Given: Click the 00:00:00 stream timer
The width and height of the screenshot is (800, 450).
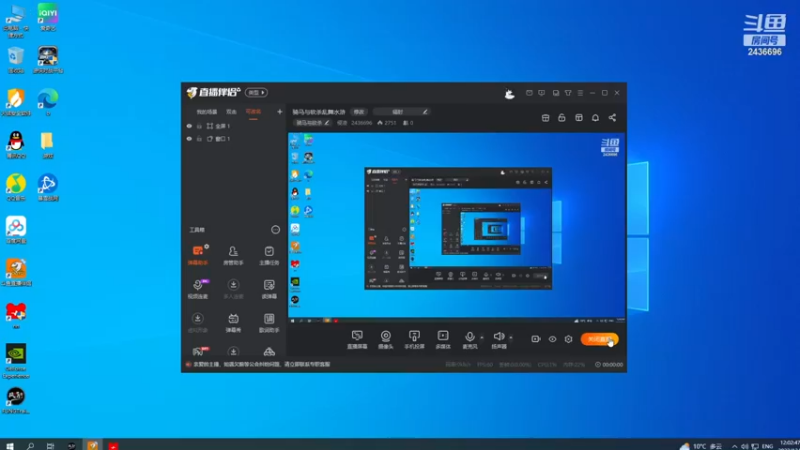Looking at the screenshot, I should point(609,365).
